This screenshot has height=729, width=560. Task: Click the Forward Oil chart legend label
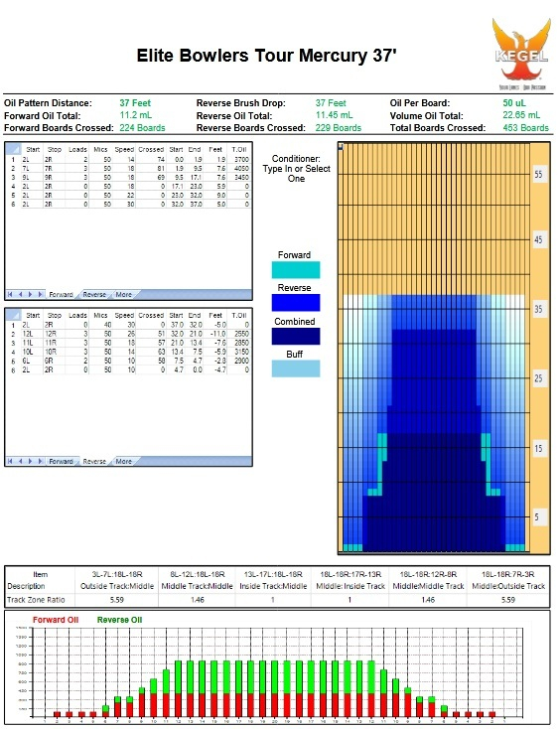point(56,620)
